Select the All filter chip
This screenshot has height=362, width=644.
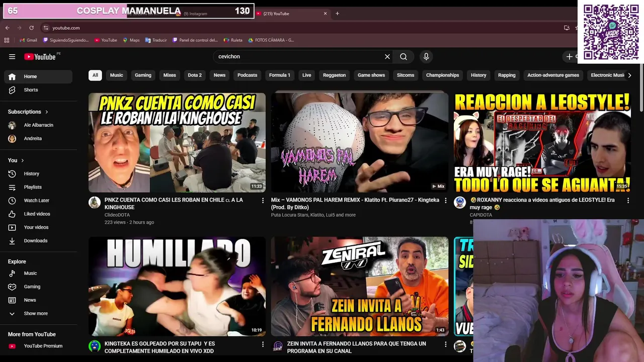coord(95,75)
